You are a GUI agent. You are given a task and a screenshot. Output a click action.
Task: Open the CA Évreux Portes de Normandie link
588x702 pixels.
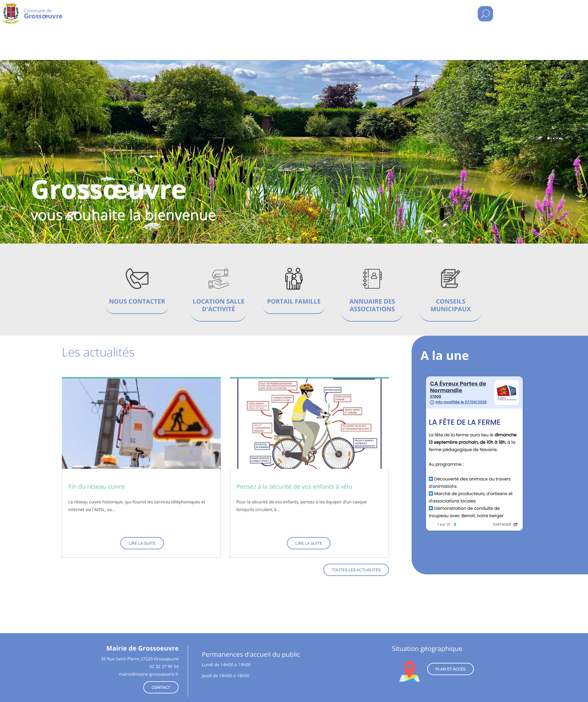(x=458, y=387)
